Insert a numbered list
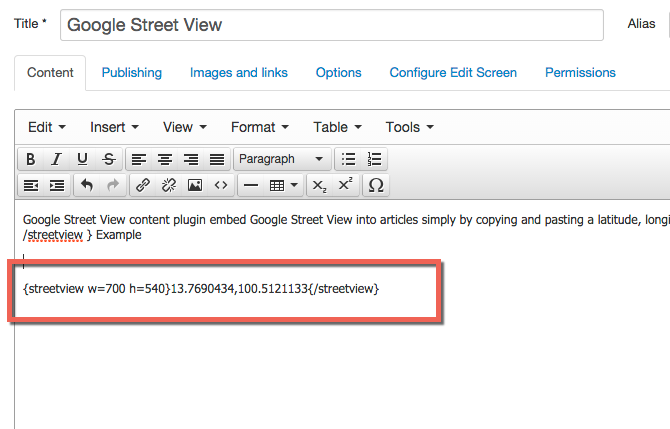 tap(374, 159)
